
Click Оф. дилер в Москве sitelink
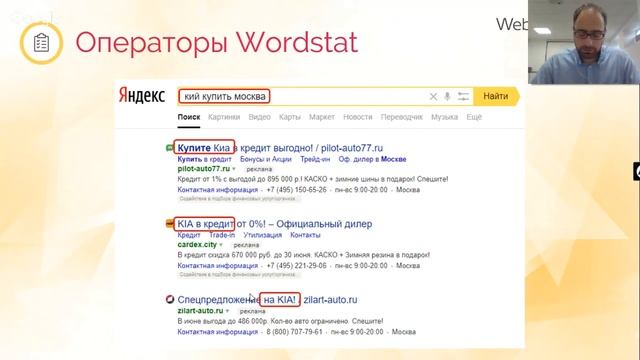(372, 159)
